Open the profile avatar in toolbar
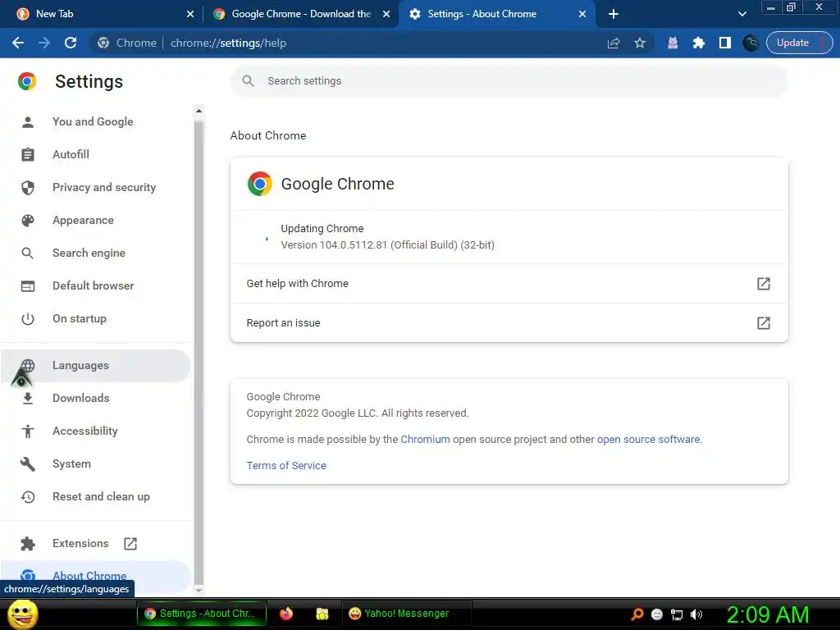This screenshot has width=840, height=630. (751, 43)
